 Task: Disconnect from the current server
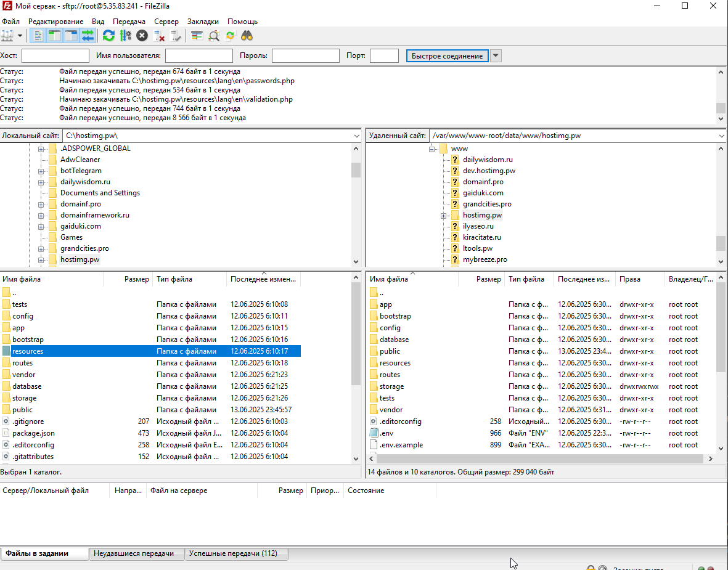(x=159, y=36)
